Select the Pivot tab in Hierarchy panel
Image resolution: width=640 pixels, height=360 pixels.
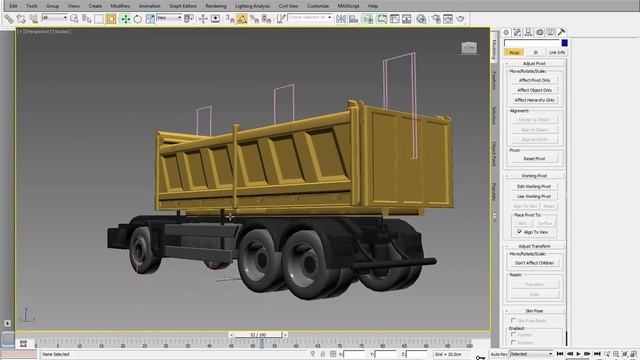coord(514,52)
